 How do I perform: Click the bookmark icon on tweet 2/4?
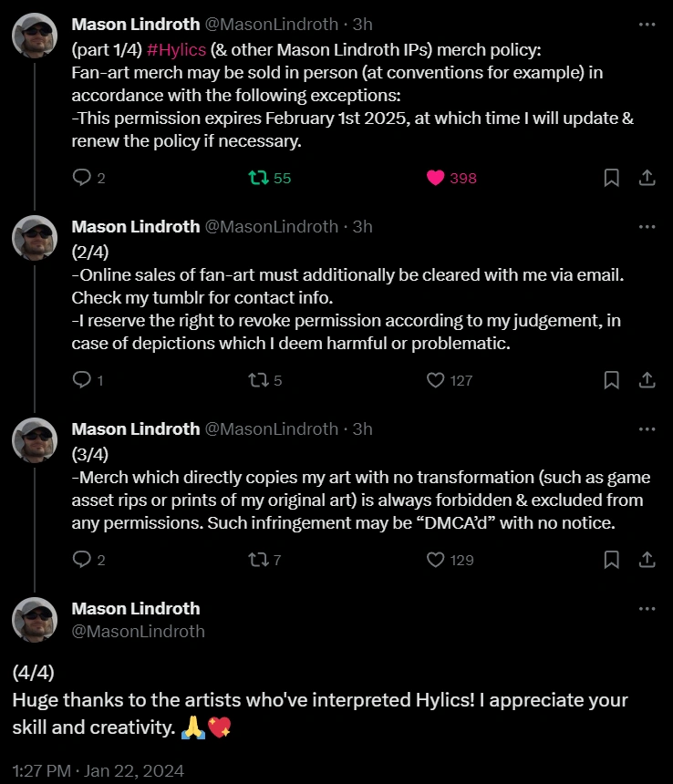[611, 380]
